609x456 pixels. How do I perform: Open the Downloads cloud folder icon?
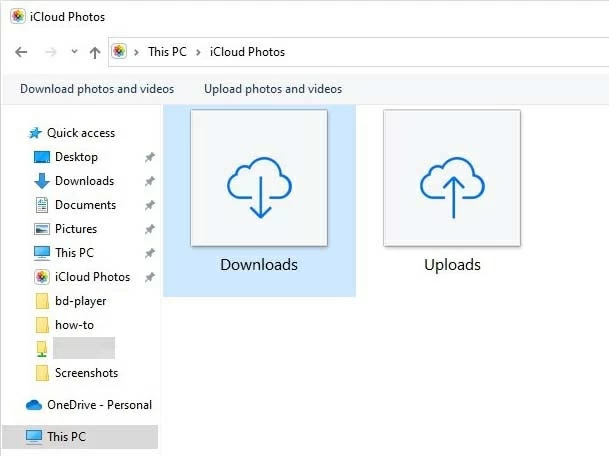pos(259,179)
